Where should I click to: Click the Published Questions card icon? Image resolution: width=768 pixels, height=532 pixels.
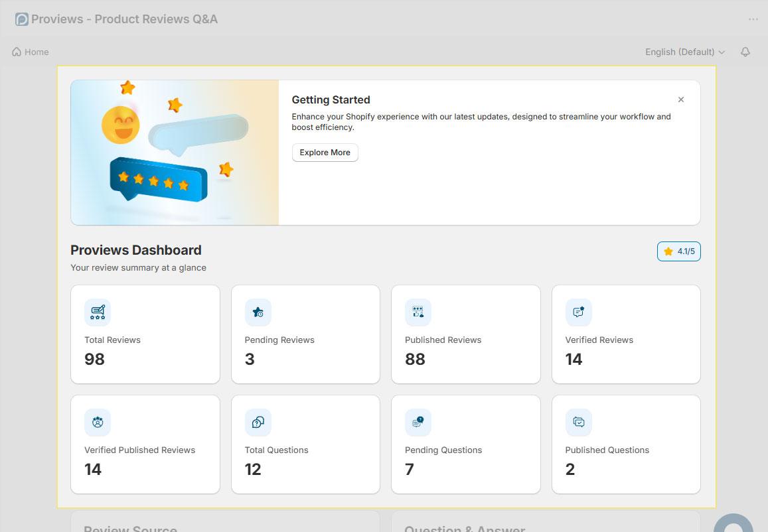click(578, 423)
